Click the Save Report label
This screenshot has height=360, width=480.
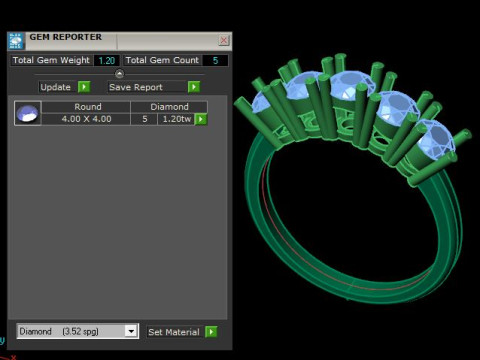pos(136,87)
